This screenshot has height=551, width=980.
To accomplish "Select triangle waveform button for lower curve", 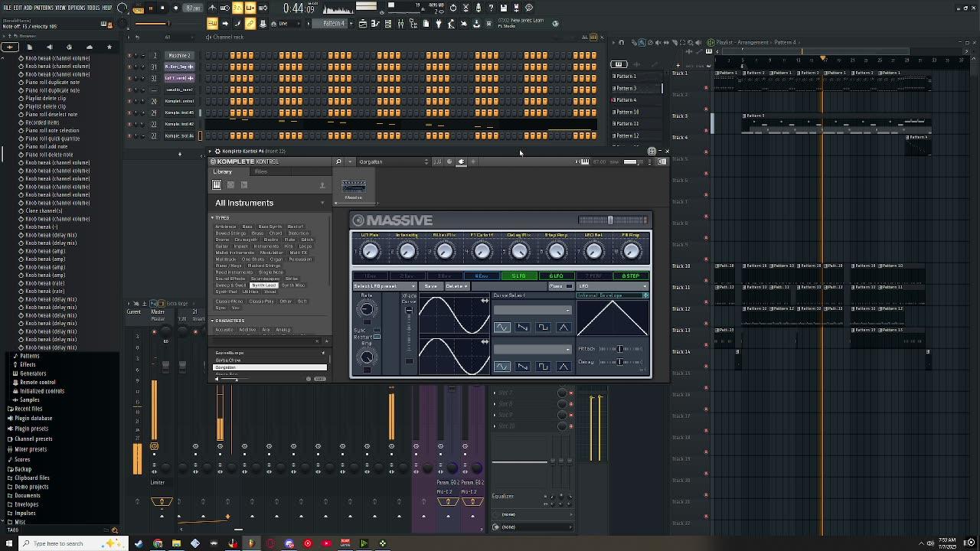I will [x=563, y=367].
